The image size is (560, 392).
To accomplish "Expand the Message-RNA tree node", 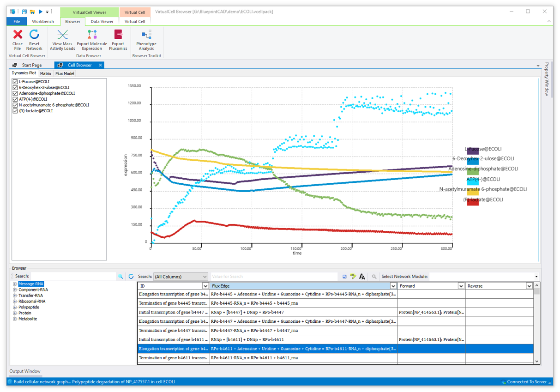I will click(15, 284).
